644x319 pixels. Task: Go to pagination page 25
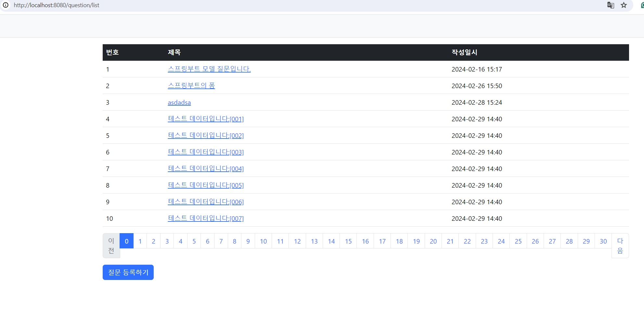pos(518,241)
